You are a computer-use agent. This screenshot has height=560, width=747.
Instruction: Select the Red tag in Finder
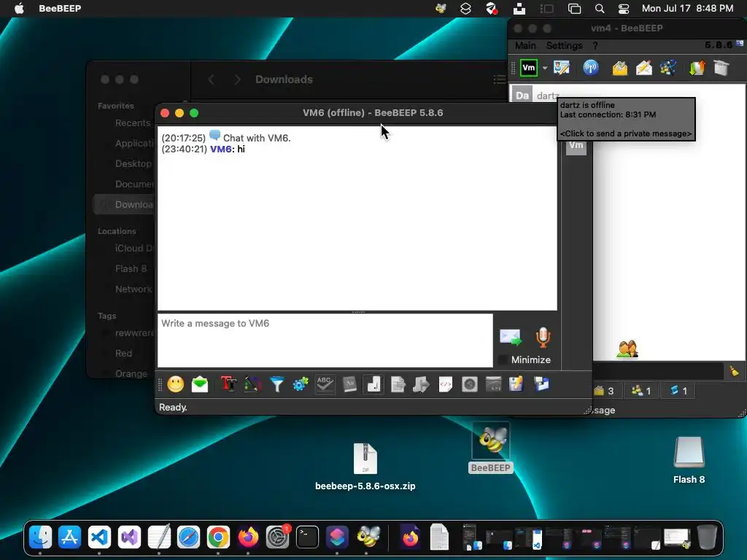pyautogui.click(x=123, y=354)
